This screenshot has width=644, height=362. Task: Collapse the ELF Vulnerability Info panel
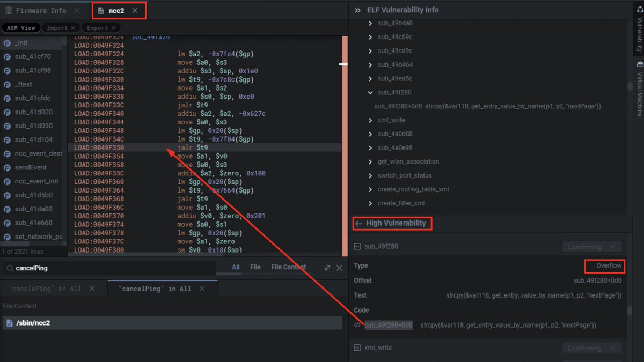click(358, 10)
